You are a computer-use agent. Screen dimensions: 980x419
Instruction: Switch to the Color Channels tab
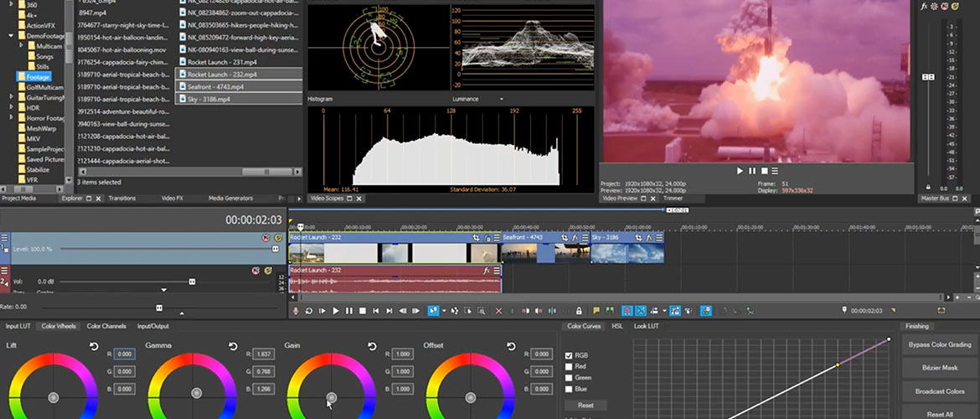pyautogui.click(x=106, y=326)
